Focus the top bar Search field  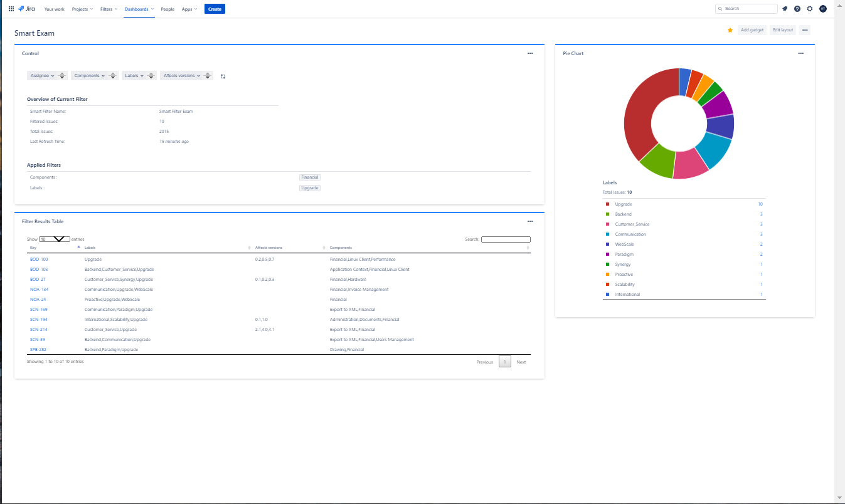(x=747, y=9)
